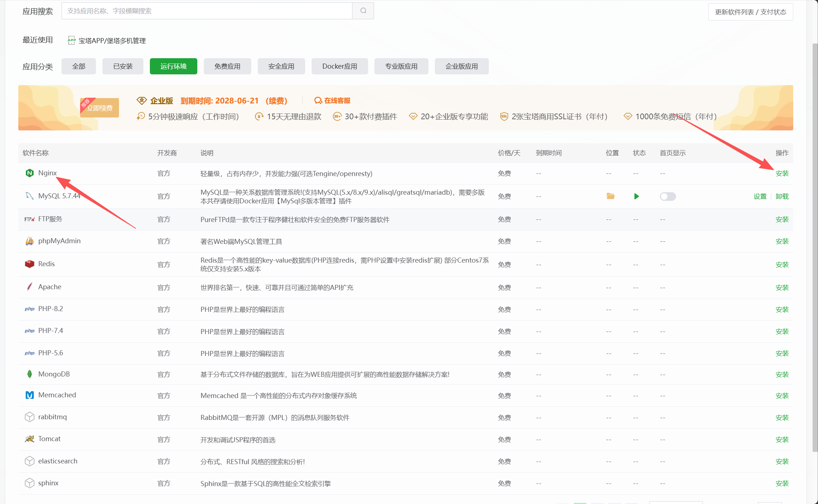
Task: Click the phpMyAdmin sailboat icon
Action: coord(29,241)
